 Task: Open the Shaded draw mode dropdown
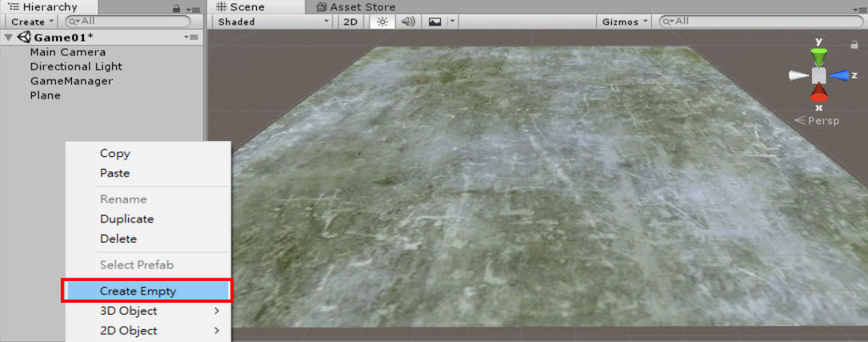[273, 21]
